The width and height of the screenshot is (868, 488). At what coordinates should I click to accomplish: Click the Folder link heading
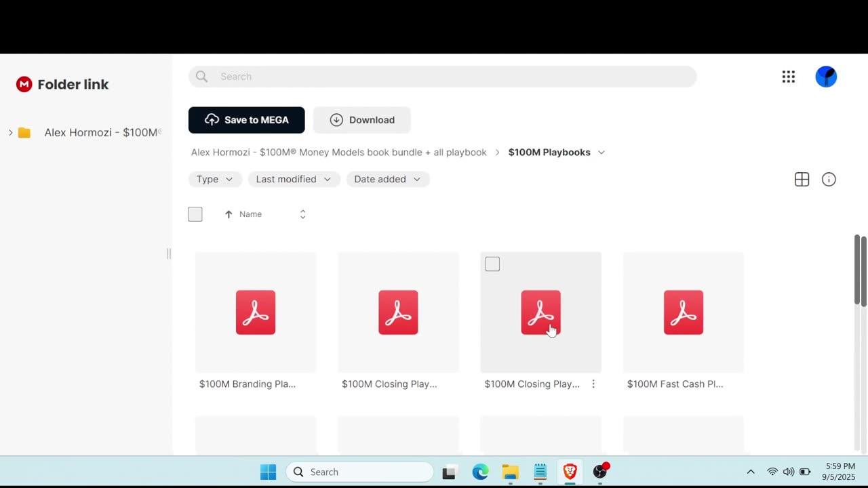[x=73, y=84]
